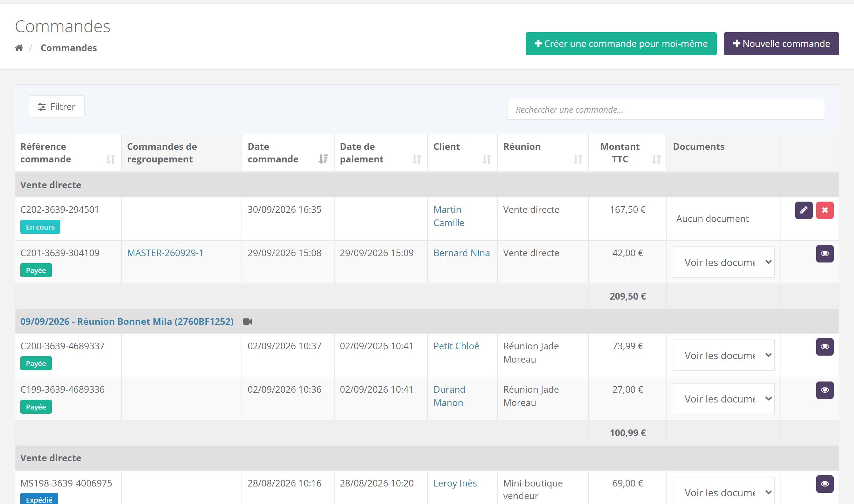View order C199-3639-4689336 with eye icon
854x504 pixels.
tap(825, 390)
